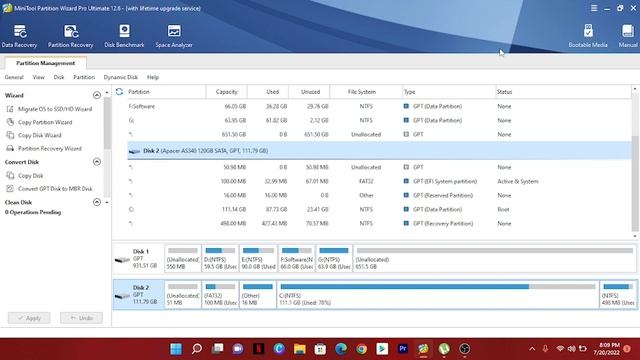Select the 498.00 MB Recovery Partition row
This screenshot has height=360, width=640.
pos(379,223)
